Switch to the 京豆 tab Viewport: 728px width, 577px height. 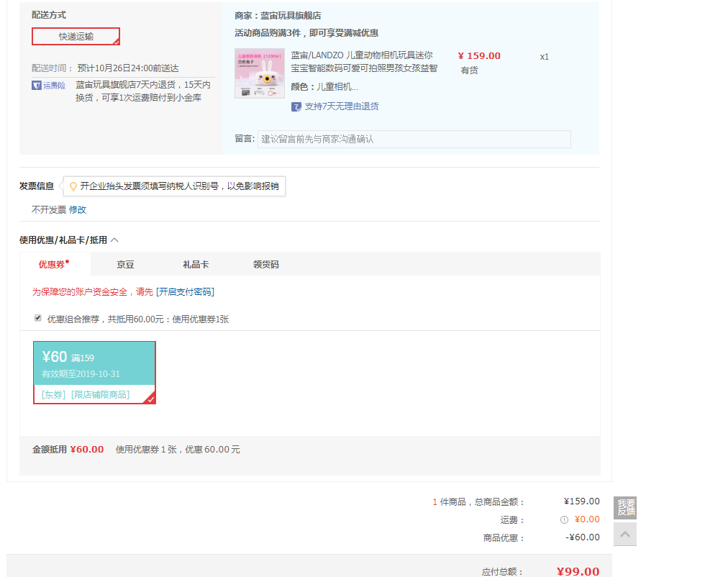[125, 265]
